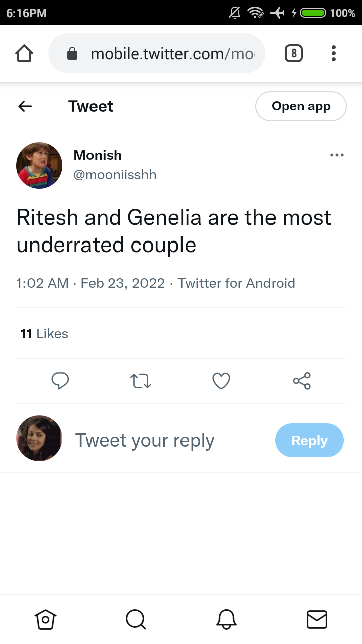
Task: Open Monish's profile picture
Action: 39,166
